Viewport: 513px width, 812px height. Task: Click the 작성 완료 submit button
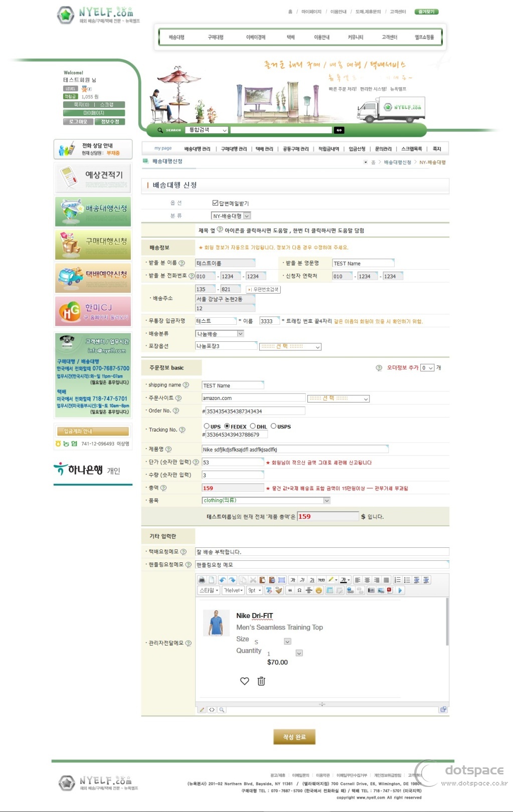[x=294, y=737]
